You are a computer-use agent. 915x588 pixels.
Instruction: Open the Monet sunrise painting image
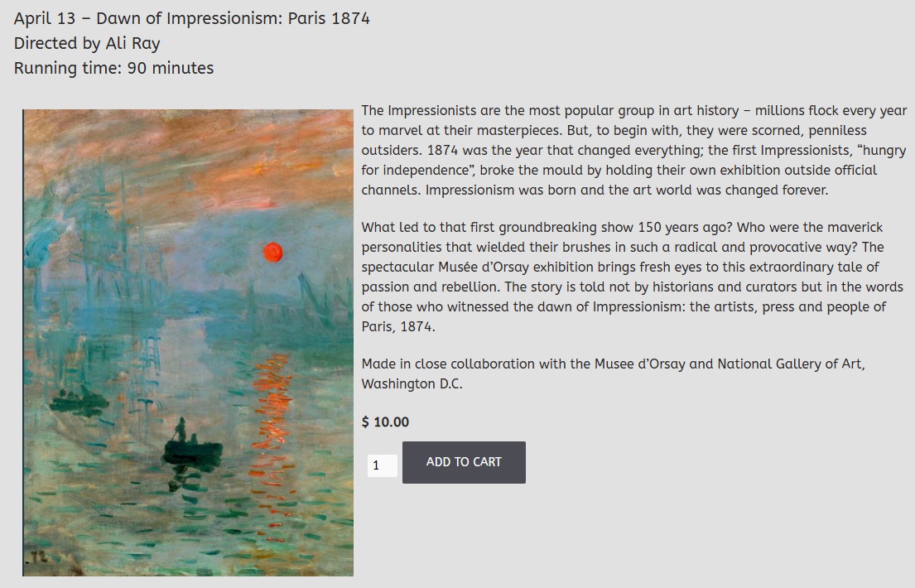(x=188, y=342)
